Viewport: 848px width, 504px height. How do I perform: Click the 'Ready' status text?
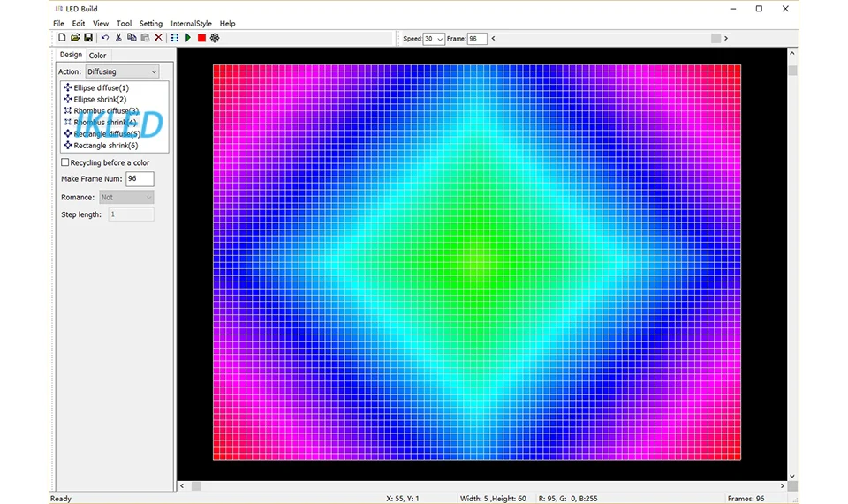pos(61,499)
